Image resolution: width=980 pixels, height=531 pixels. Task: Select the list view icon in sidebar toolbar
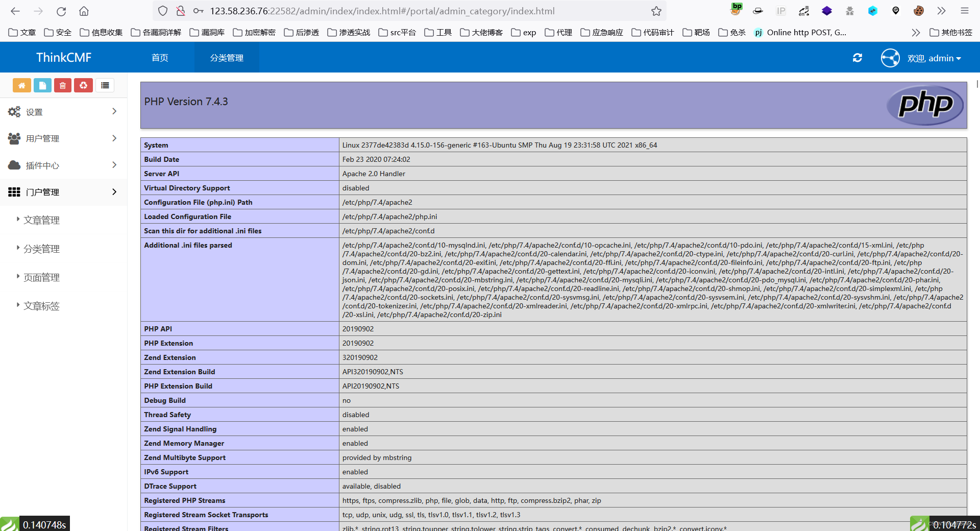[105, 85]
